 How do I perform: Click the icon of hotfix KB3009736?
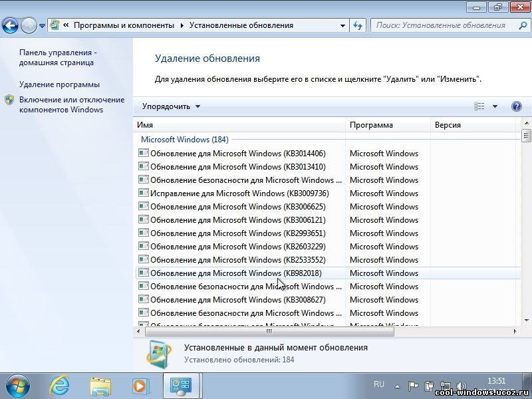[x=144, y=193]
